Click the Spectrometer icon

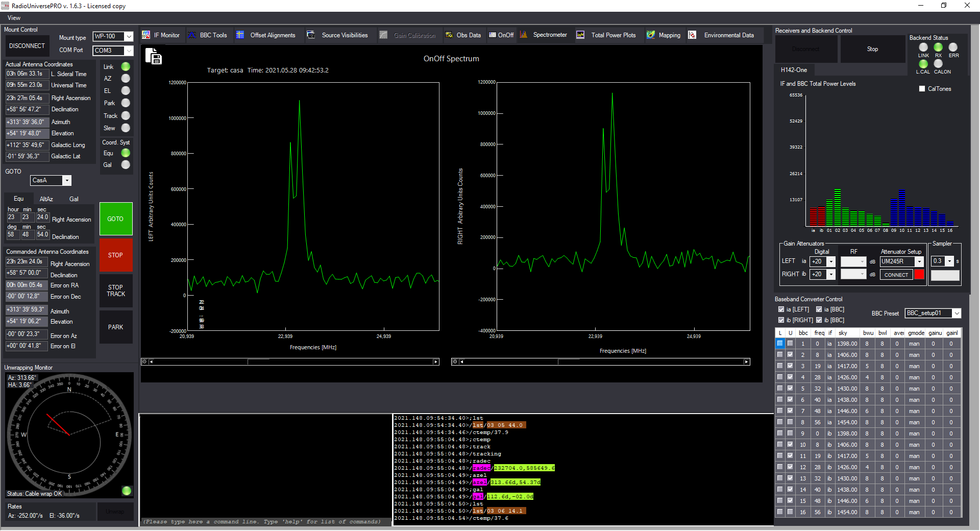(524, 35)
